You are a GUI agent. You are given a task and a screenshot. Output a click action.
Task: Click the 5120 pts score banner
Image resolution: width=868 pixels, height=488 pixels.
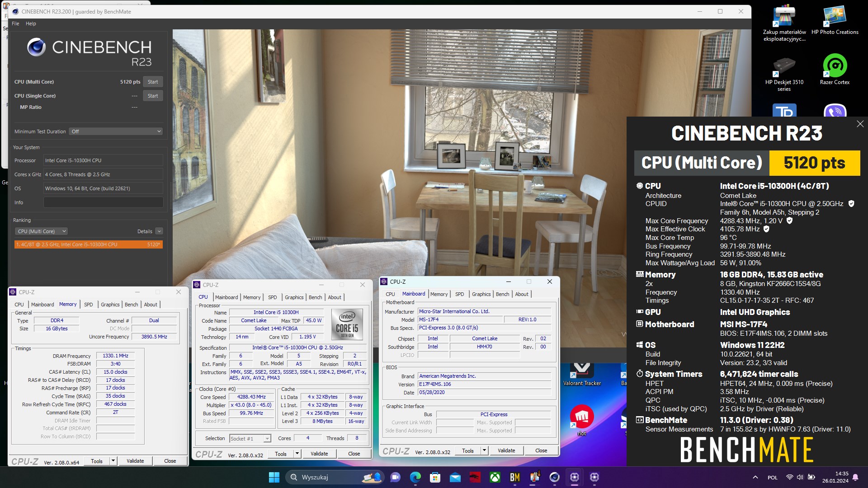point(814,163)
